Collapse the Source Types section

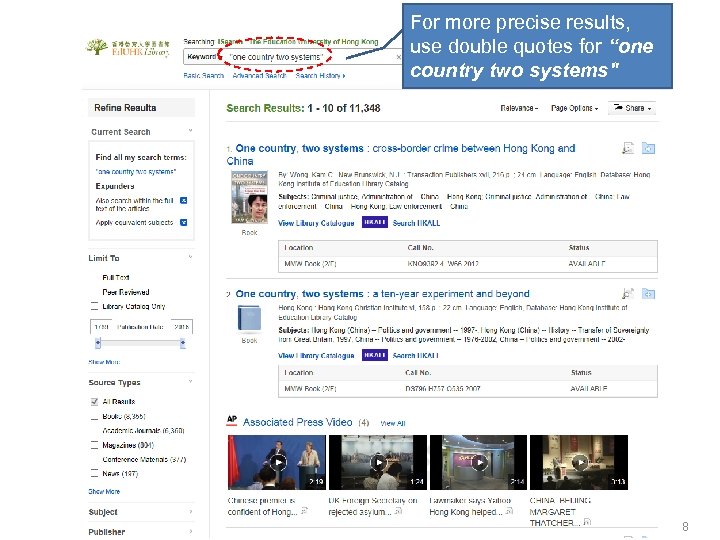tap(190, 382)
